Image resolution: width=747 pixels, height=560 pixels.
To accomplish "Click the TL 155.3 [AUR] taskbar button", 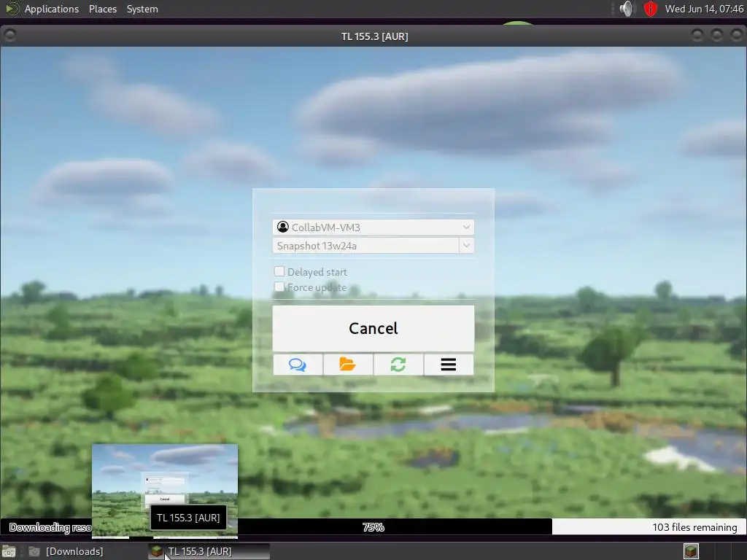I will [209, 551].
